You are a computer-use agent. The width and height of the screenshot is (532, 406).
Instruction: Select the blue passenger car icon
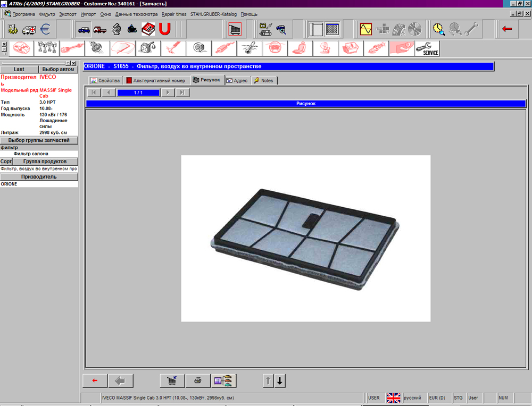click(84, 29)
